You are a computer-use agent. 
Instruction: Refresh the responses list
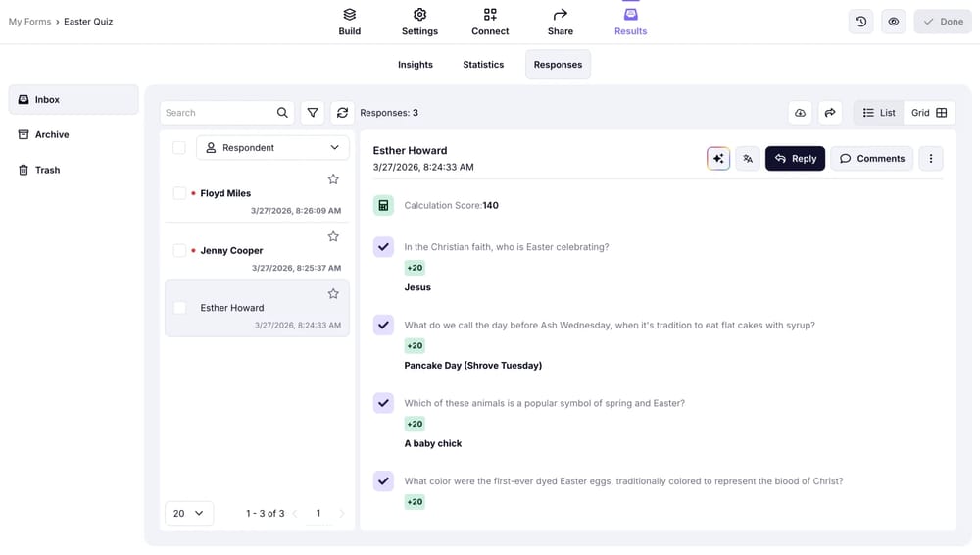[x=342, y=113]
